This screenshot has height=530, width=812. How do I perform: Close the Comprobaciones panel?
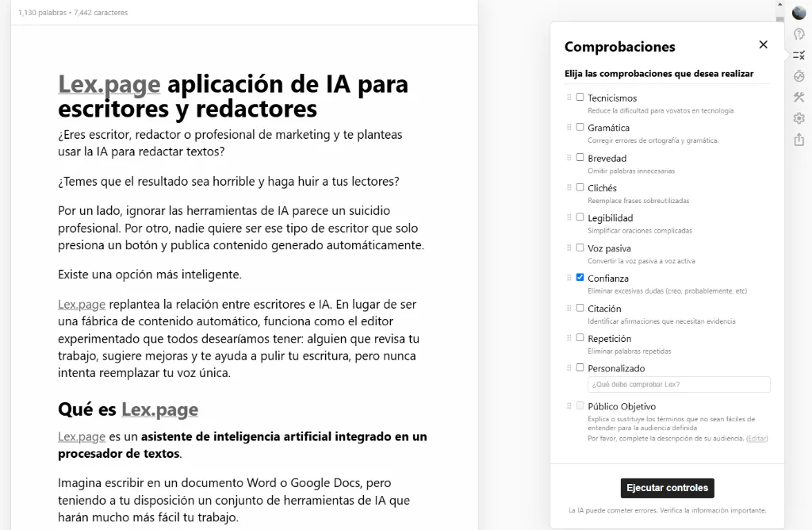(x=764, y=44)
